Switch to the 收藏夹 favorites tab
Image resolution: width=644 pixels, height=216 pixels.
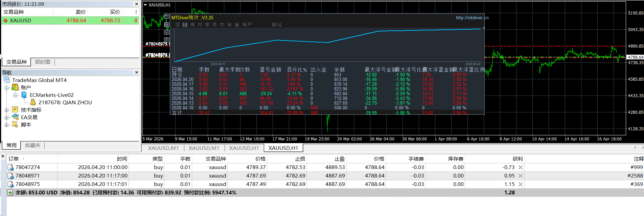tap(32, 145)
